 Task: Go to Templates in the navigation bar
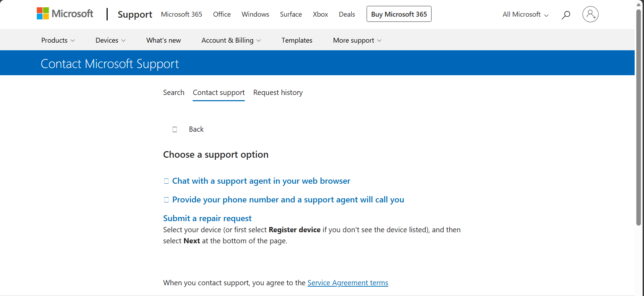pyautogui.click(x=297, y=40)
